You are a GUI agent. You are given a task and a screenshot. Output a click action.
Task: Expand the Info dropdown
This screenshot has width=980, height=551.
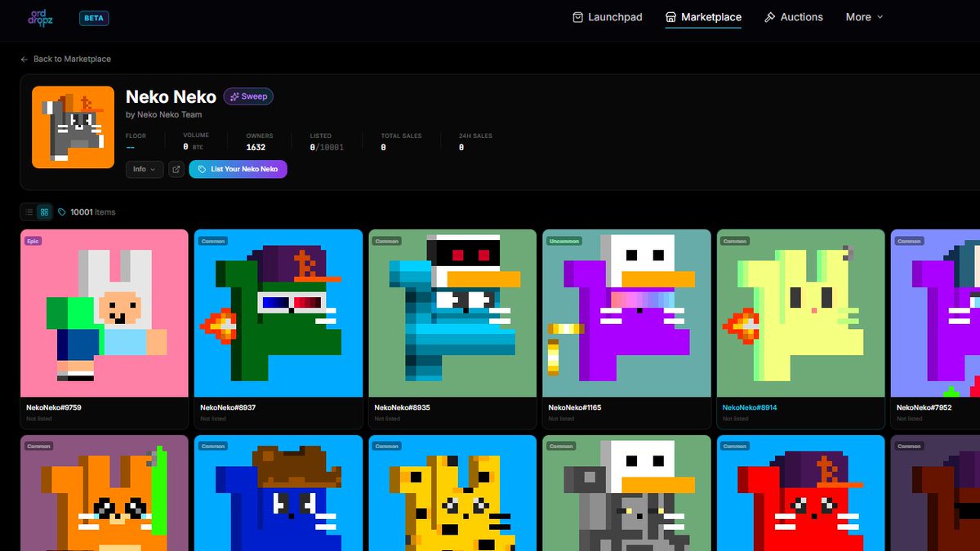145,169
